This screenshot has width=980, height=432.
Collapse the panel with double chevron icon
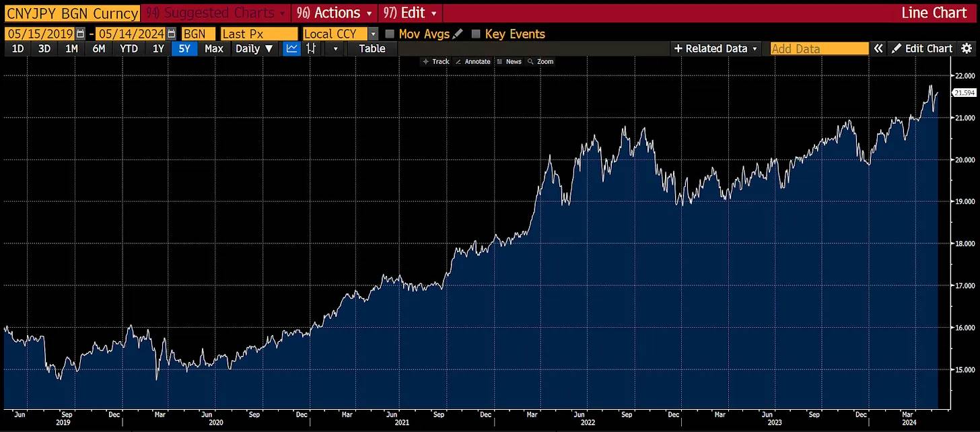pos(878,48)
